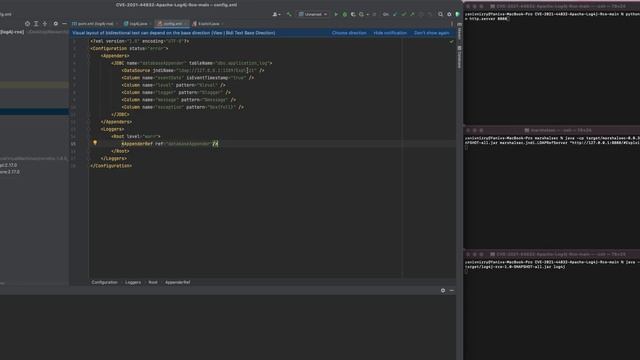Click the Maven side panel tab
The image size is (640, 360).
(459, 32)
